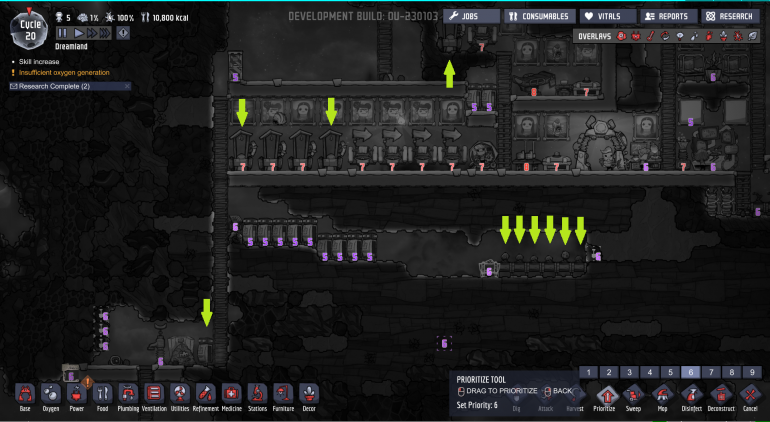Toggle the germ overlay
This screenshot has width=770, height=422.
coord(738,36)
